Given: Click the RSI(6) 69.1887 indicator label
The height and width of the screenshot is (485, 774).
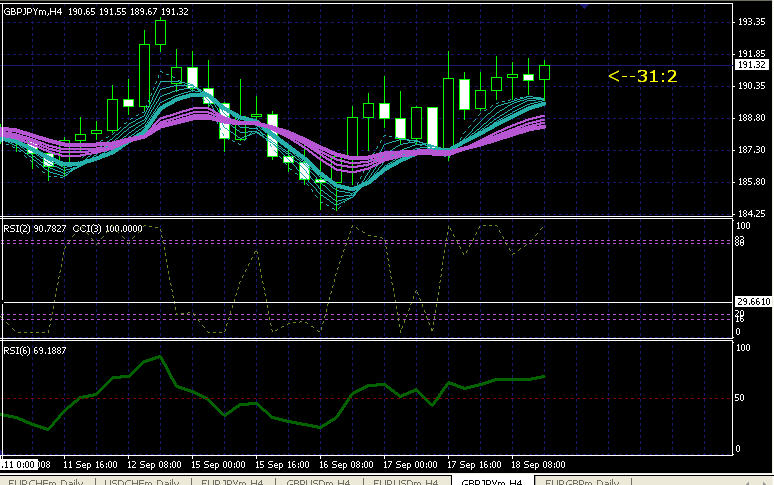Looking at the screenshot, I should coord(35,351).
